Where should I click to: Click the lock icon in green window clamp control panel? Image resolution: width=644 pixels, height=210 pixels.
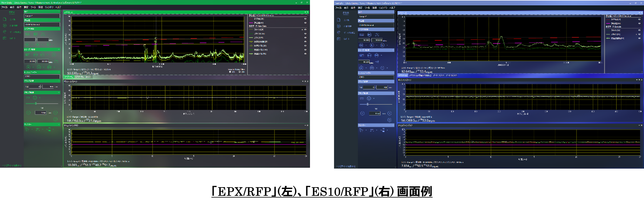(35, 98)
